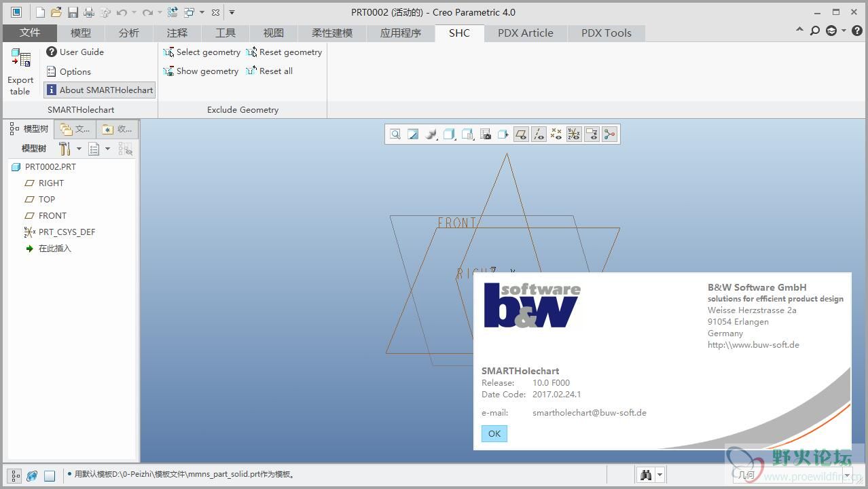868x489 pixels.
Task: Open the SMARTHolechart User Guide
Action: coord(75,52)
